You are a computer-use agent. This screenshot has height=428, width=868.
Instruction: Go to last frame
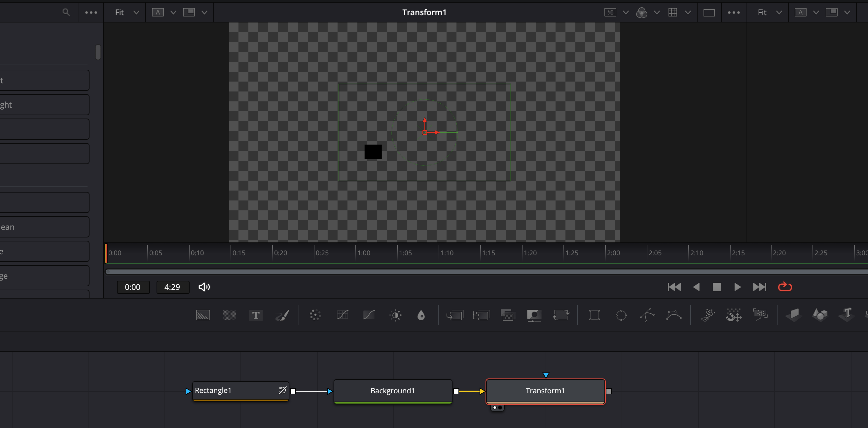click(760, 287)
